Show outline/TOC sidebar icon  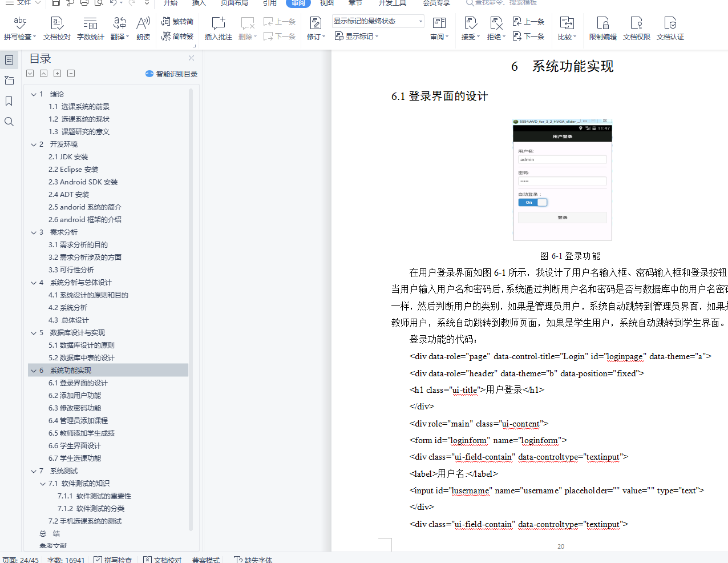click(x=9, y=59)
